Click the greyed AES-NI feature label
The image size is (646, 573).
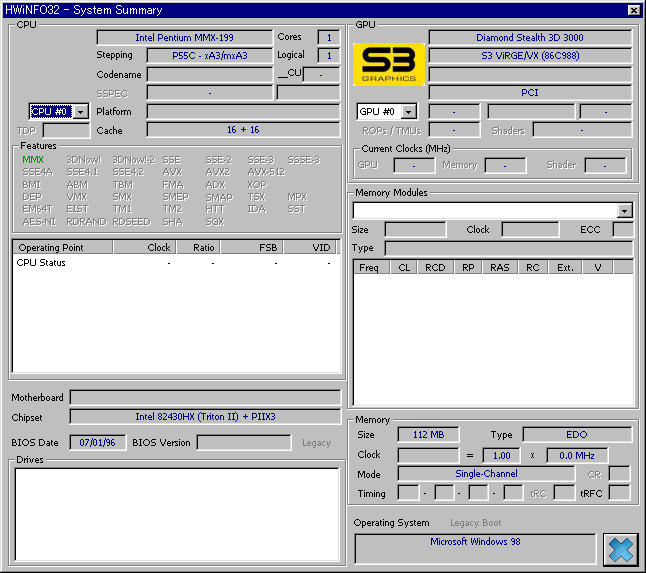point(39,222)
